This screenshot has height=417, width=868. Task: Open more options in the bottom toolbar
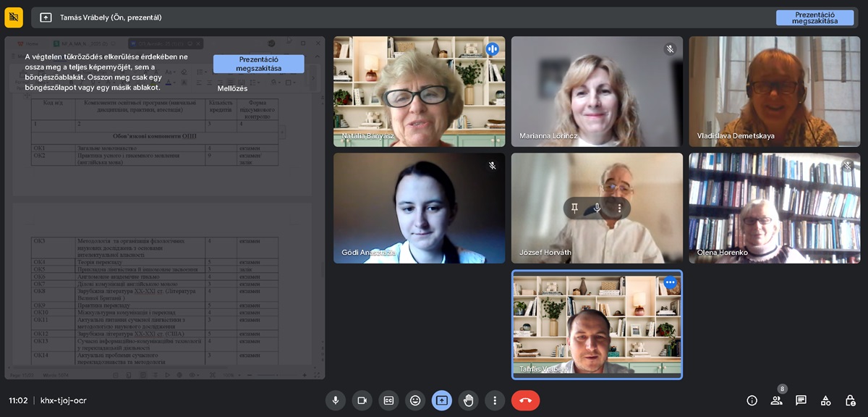[495, 400]
